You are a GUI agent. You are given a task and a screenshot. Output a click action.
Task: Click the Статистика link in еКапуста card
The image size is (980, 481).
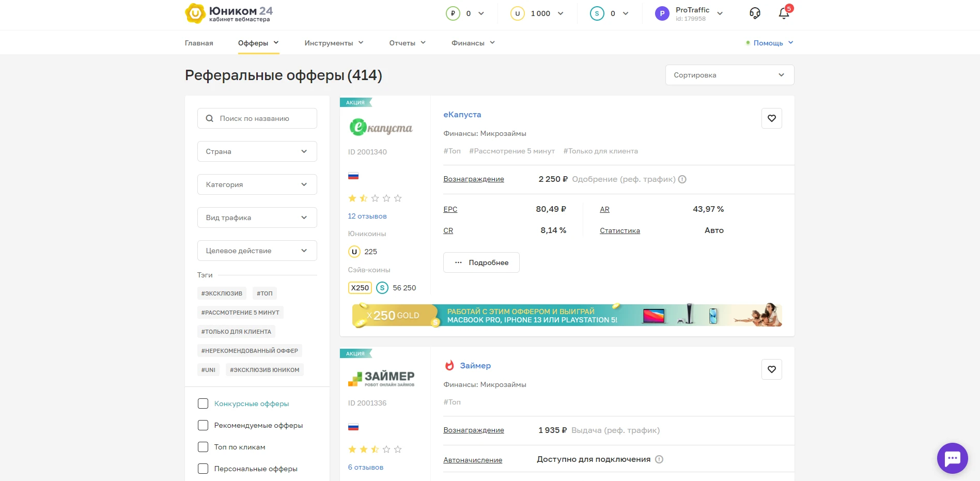click(x=620, y=230)
